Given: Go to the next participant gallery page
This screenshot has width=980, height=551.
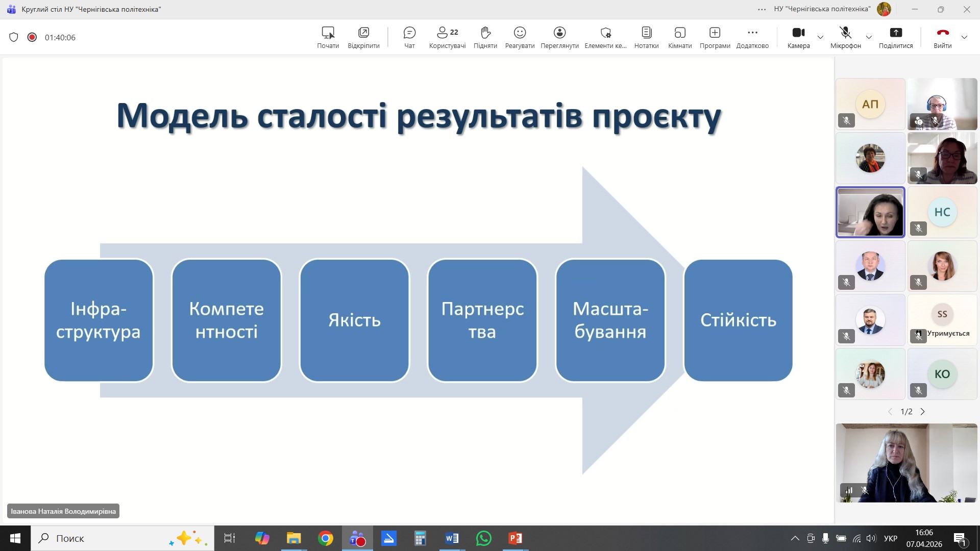Looking at the screenshot, I should click(922, 412).
